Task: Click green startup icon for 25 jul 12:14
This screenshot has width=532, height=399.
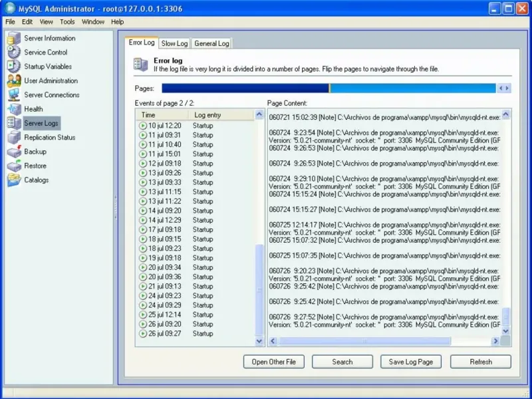Action: coord(143,315)
